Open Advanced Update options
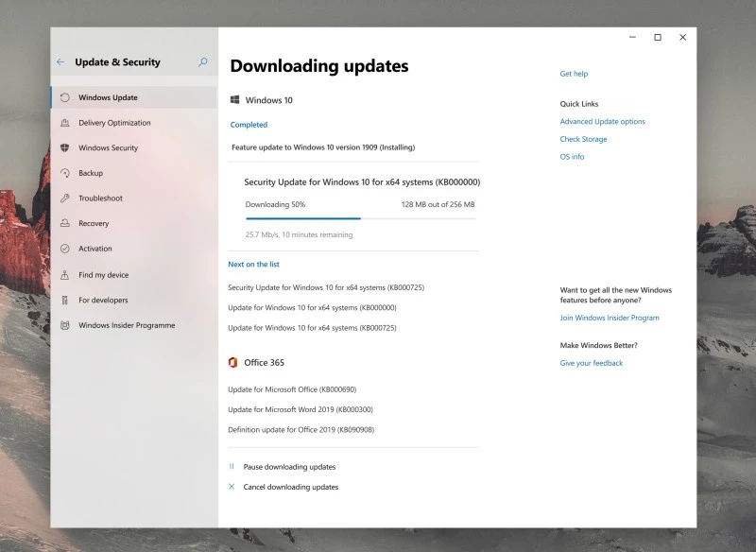 [x=602, y=121]
